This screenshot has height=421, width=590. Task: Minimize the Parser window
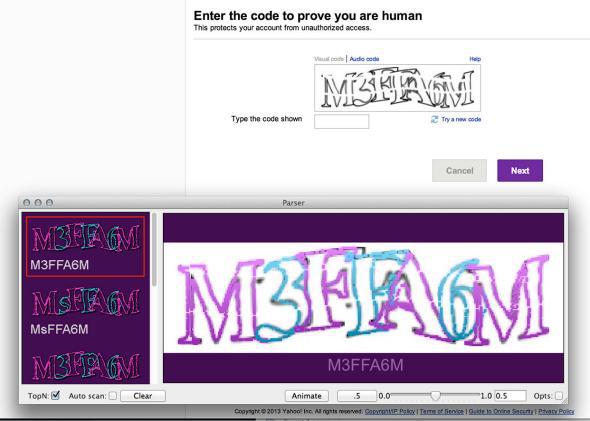(x=38, y=202)
